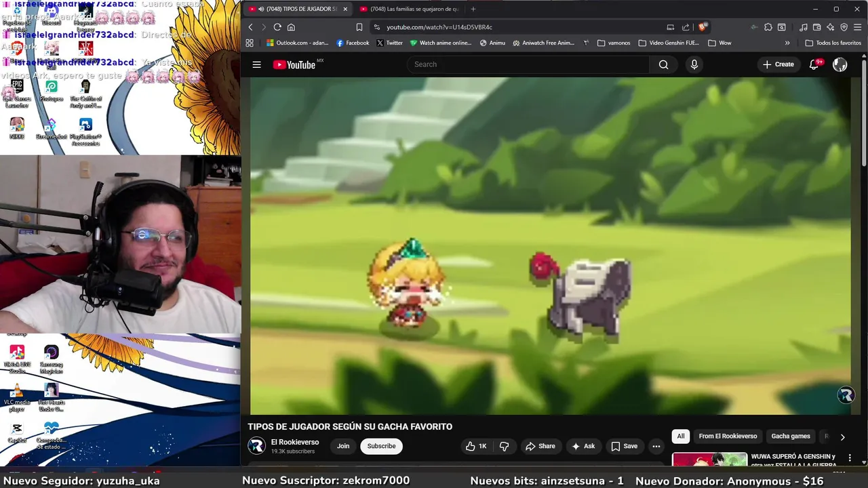Open the three-dot menu of WUWA video

click(850, 459)
